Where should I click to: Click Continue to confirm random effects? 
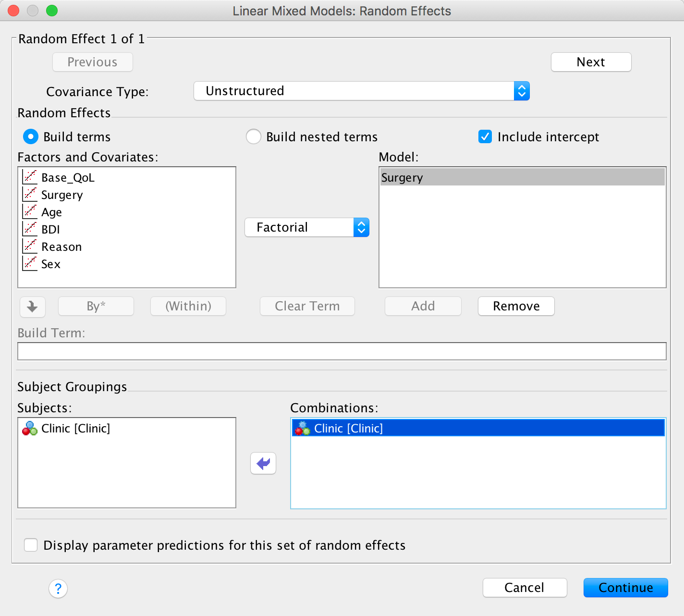point(625,588)
